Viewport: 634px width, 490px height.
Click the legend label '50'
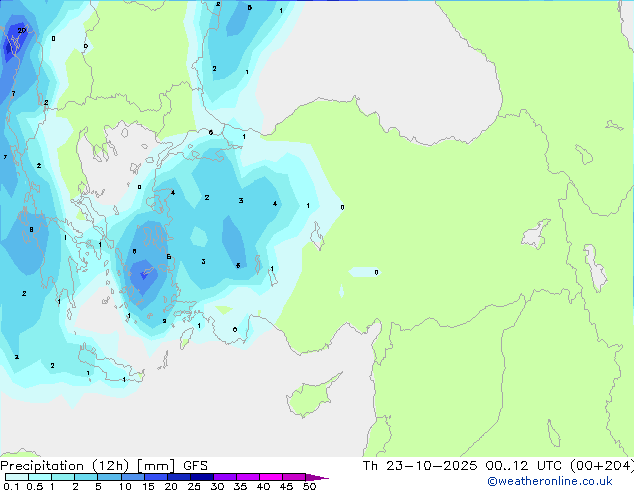[x=309, y=486]
